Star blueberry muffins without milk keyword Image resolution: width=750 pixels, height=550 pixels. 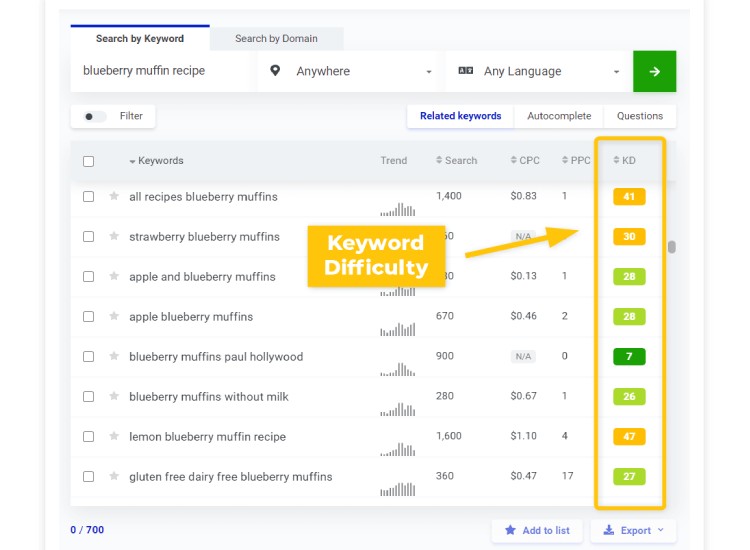click(x=114, y=396)
